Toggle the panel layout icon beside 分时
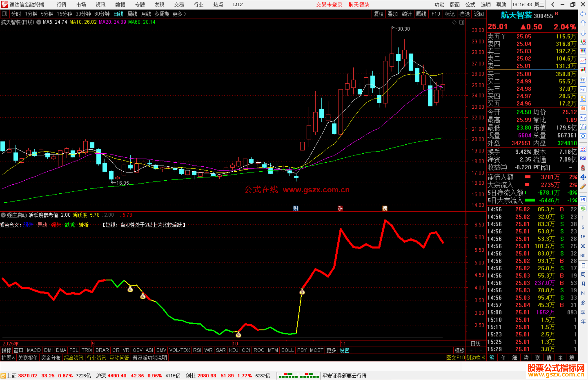The height and width of the screenshot is (380, 588). [x=5, y=14]
